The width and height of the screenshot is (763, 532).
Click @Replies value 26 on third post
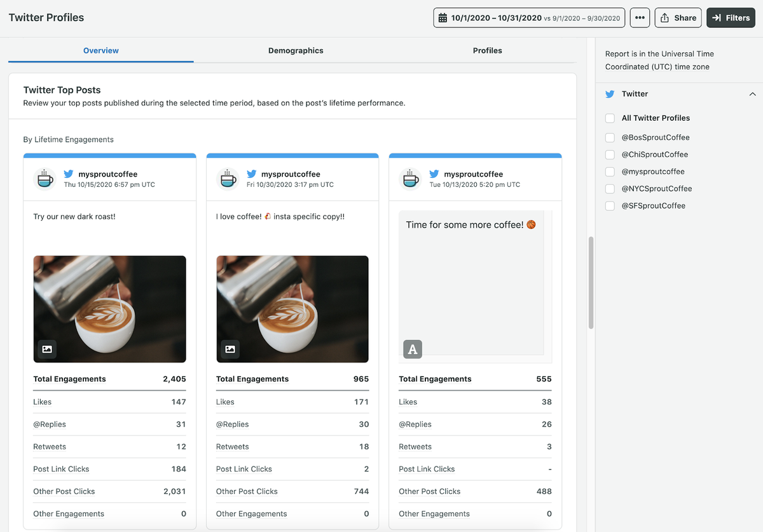(x=547, y=425)
